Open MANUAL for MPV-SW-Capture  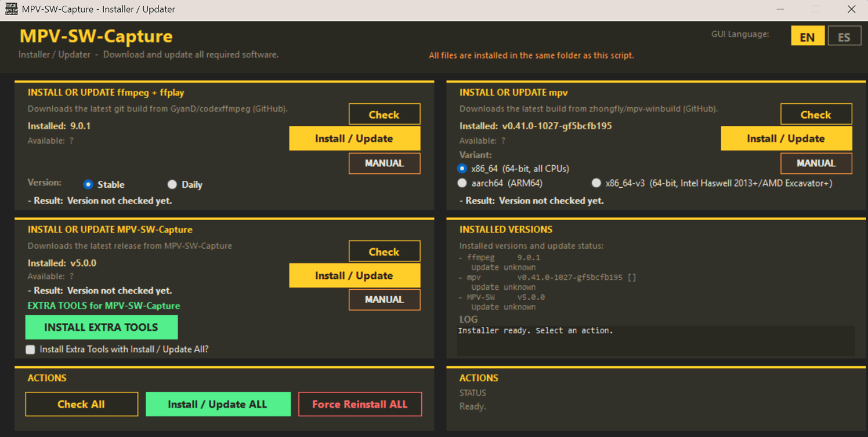[x=384, y=300]
